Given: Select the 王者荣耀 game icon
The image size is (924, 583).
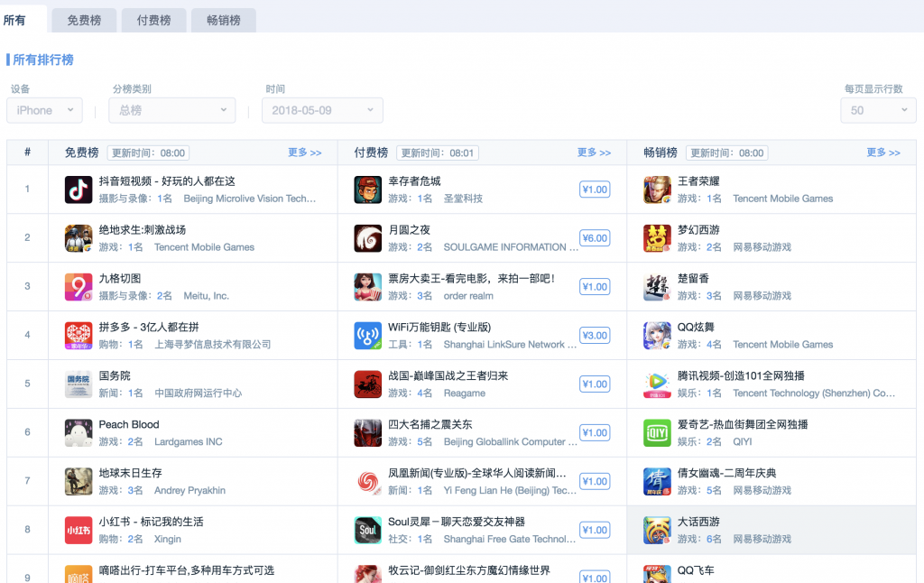Looking at the screenshot, I should 657,190.
